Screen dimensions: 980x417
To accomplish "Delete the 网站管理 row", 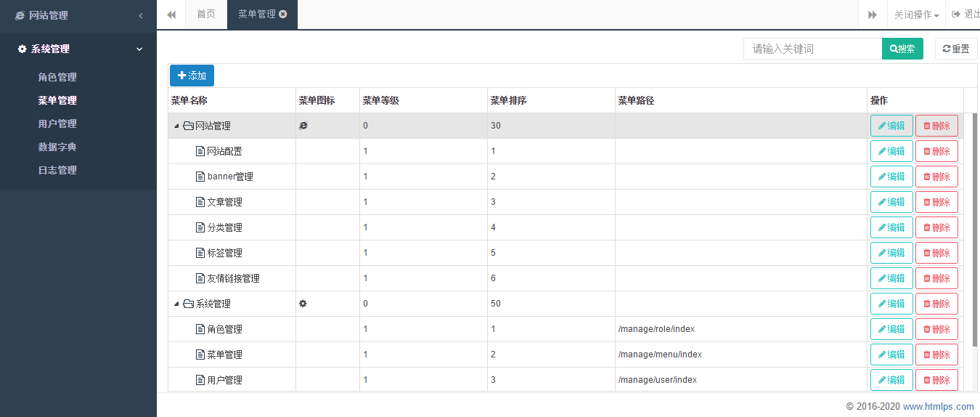I will click(936, 126).
